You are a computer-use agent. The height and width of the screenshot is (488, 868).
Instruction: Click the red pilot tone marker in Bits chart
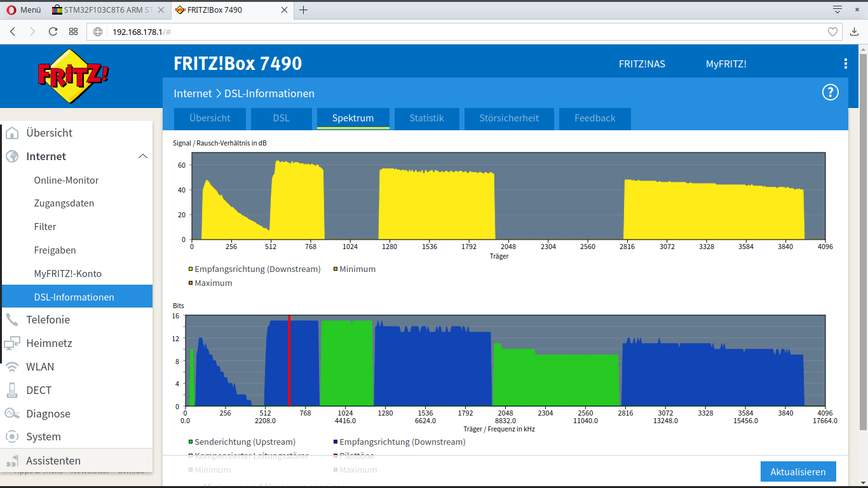tap(289, 360)
